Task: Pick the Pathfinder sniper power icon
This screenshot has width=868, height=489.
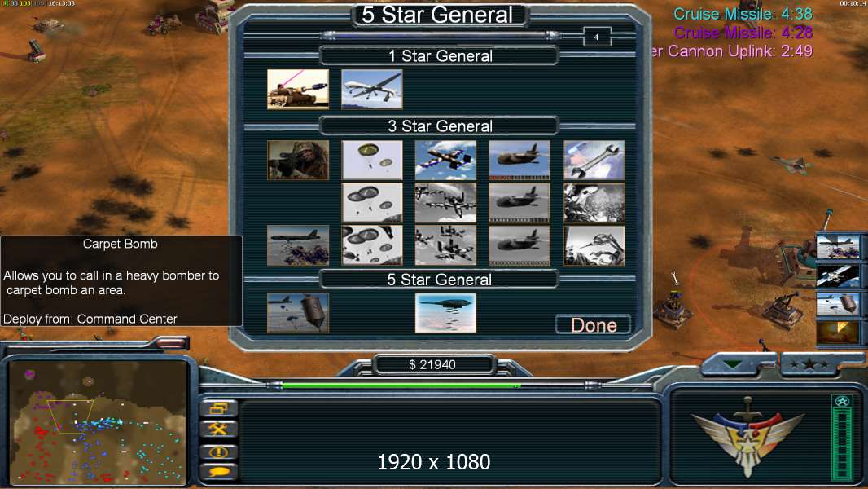Action: click(298, 160)
